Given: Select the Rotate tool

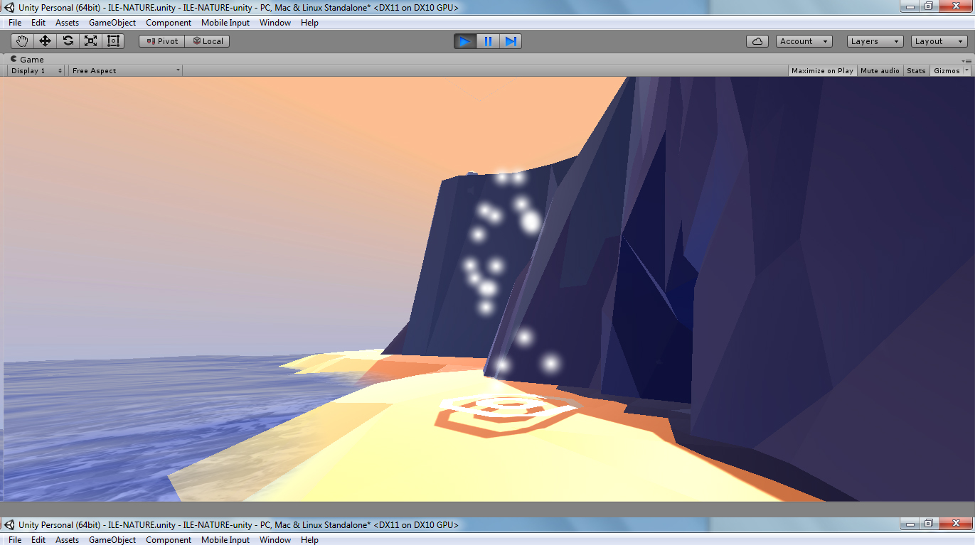Looking at the screenshot, I should (68, 41).
